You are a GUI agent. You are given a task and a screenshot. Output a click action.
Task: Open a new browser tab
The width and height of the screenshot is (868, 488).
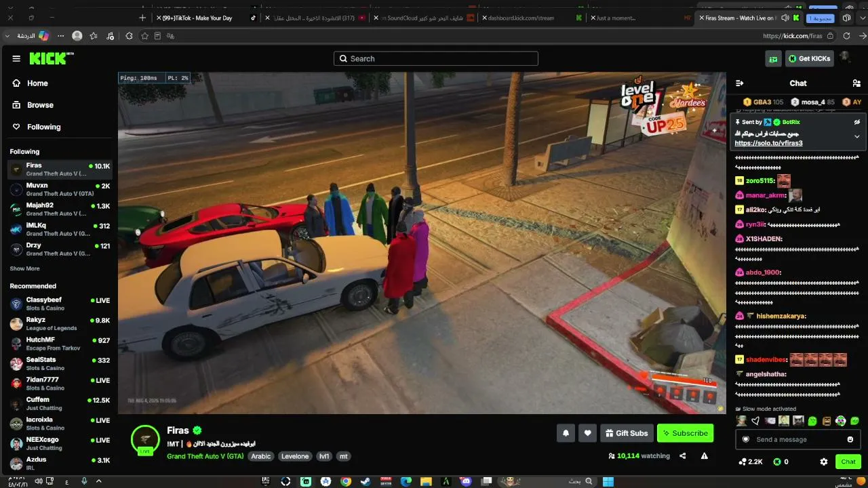pos(142,18)
